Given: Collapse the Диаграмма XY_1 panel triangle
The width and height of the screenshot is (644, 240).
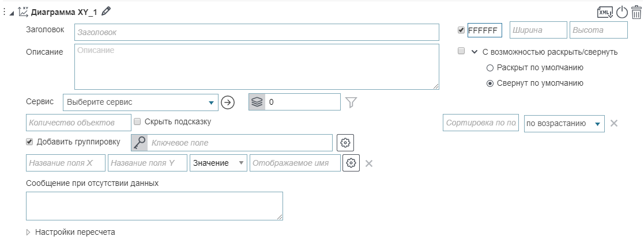Looking at the screenshot, I should (x=12, y=12).
